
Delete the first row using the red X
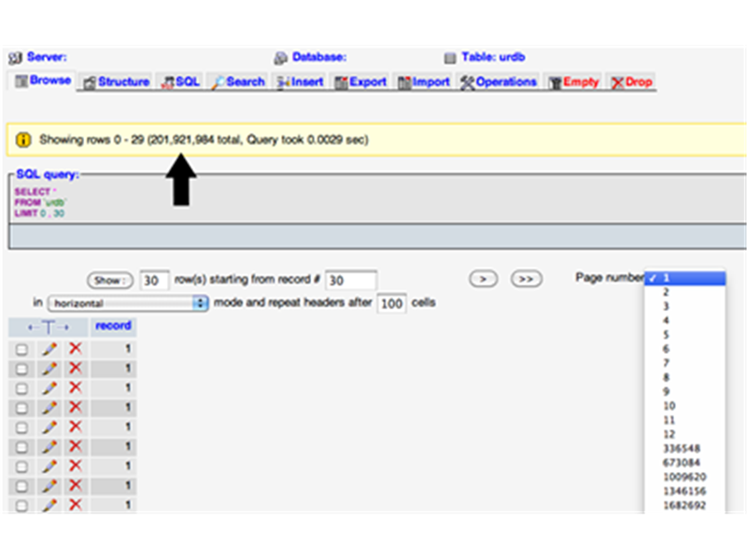pos(77,349)
